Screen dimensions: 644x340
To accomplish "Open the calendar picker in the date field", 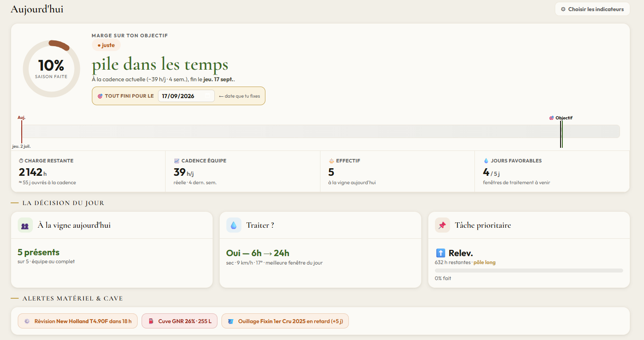I will click(207, 96).
